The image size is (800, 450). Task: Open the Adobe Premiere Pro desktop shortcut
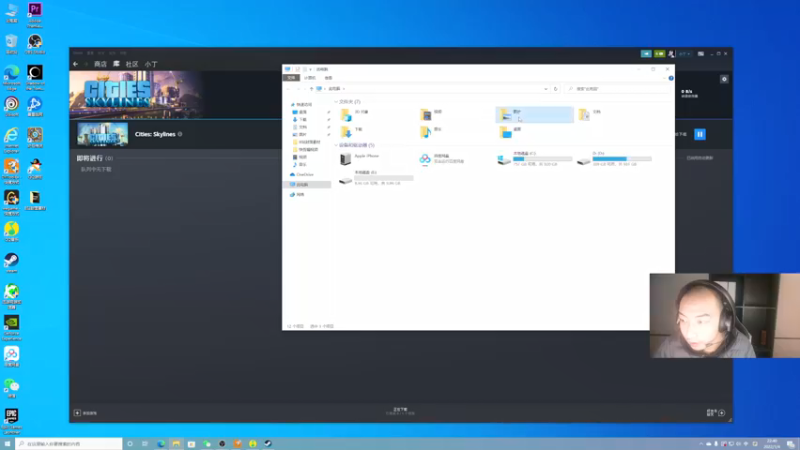coord(35,15)
